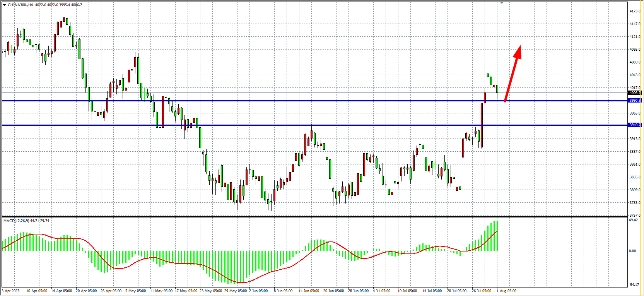644x296 pixels.
Task: Select the red upward arrow drawing
Action: point(512,74)
